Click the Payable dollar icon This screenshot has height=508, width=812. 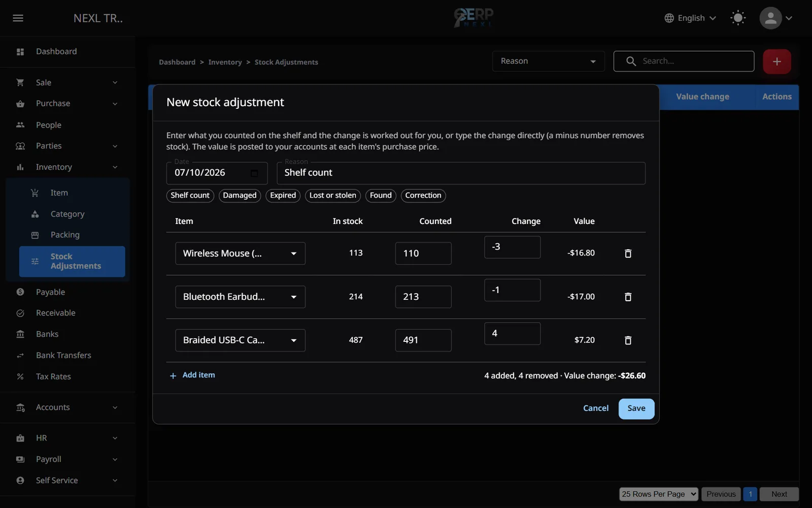coord(20,292)
